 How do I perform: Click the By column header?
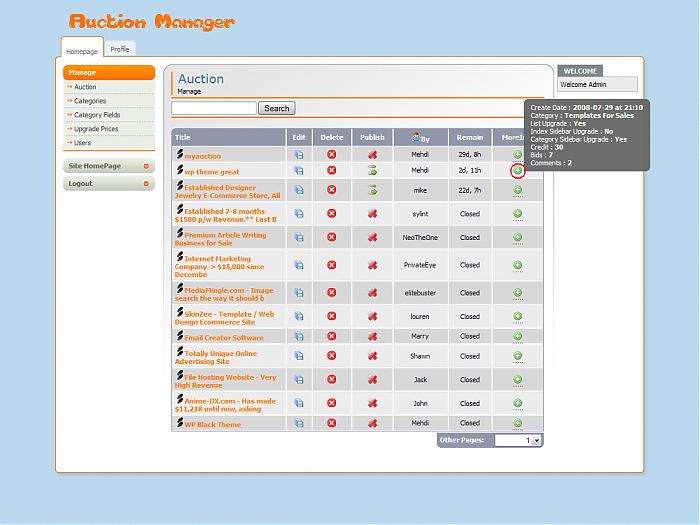click(421, 138)
